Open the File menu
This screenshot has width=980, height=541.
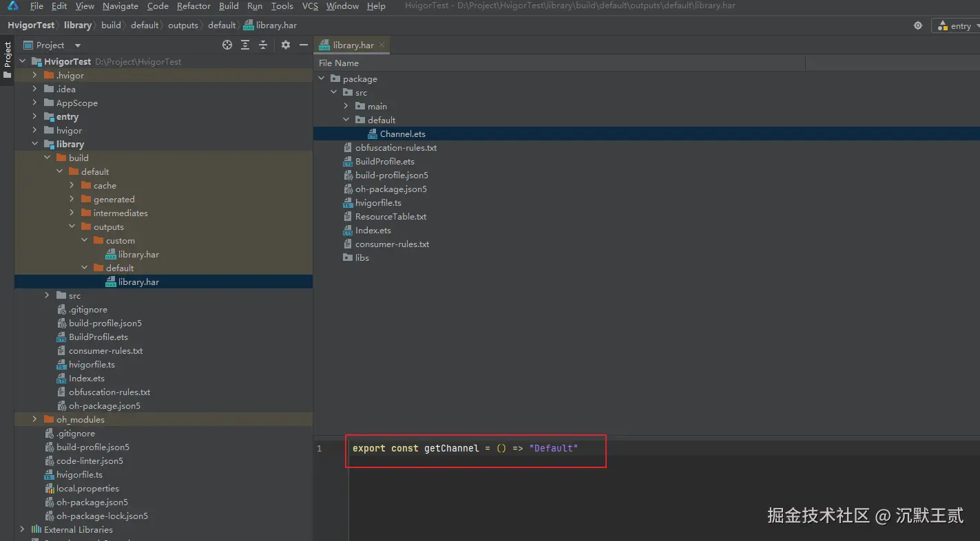pos(37,6)
